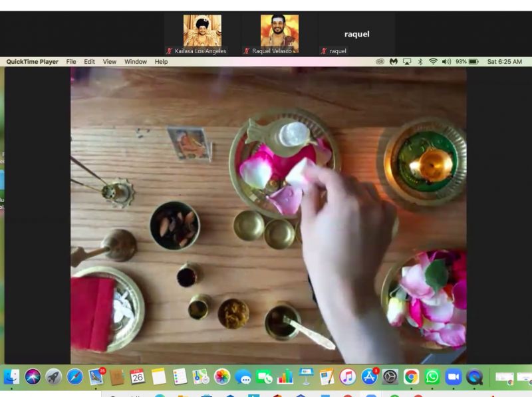Open QuickTime Player icon in dock
The width and height of the screenshot is (532, 397).
(x=474, y=377)
